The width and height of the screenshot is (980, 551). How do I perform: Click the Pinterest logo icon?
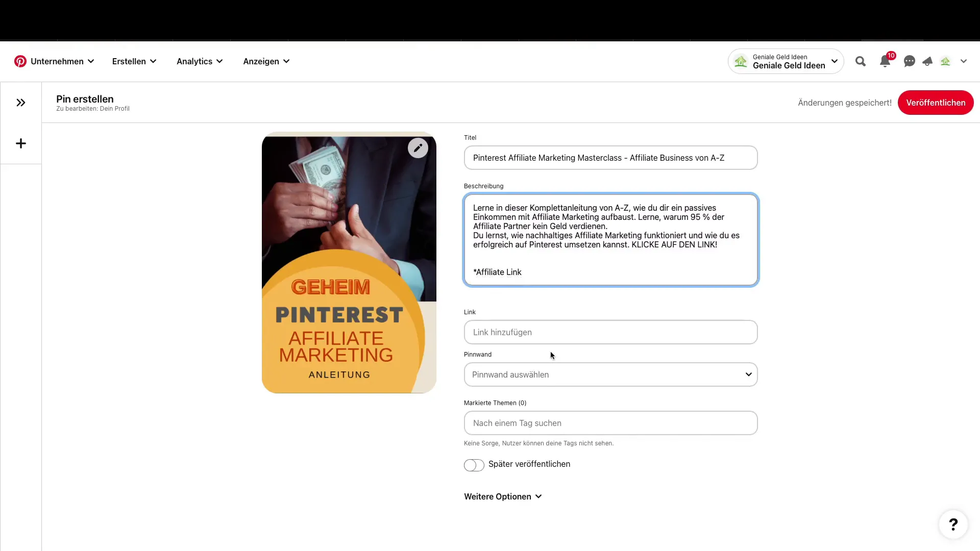coord(20,61)
